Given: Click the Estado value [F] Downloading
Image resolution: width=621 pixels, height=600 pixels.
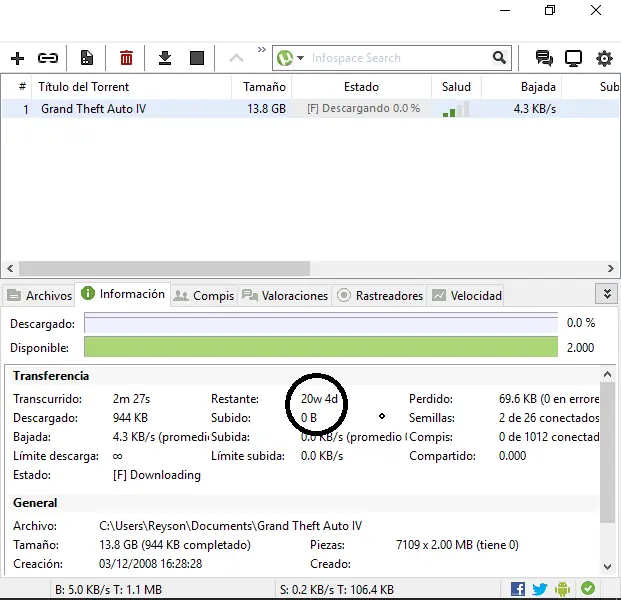Looking at the screenshot, I should [157, 475].
